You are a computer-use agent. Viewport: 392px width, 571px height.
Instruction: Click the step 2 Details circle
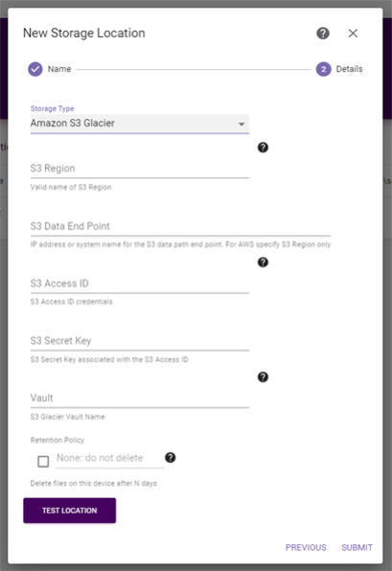click(x=324, y=69)
